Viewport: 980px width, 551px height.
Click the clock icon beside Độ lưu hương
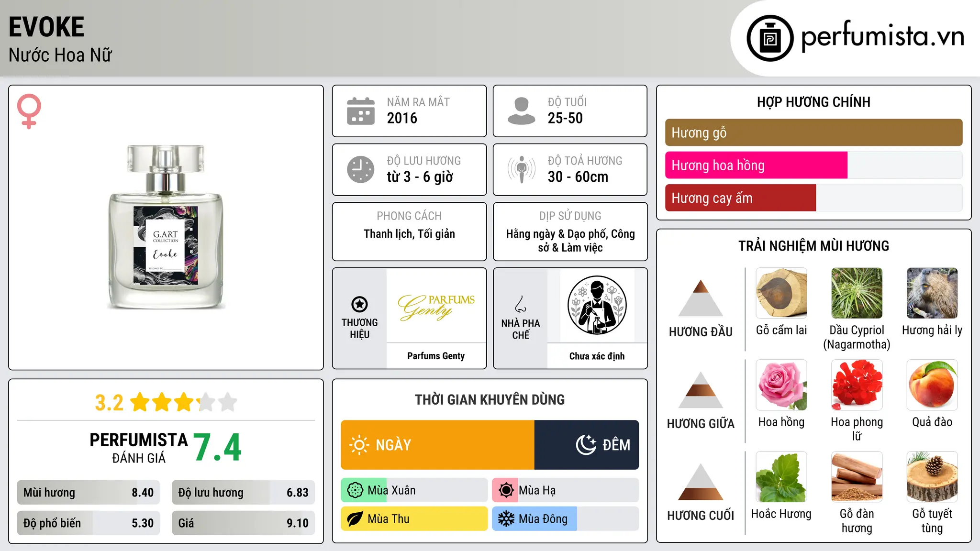click(361, 169)
